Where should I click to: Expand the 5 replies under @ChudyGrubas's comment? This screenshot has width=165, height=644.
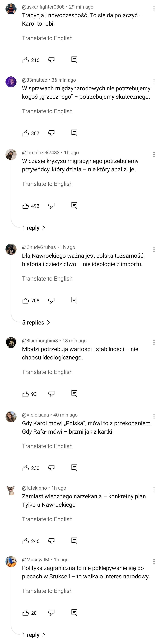click(x=36, y=323)
